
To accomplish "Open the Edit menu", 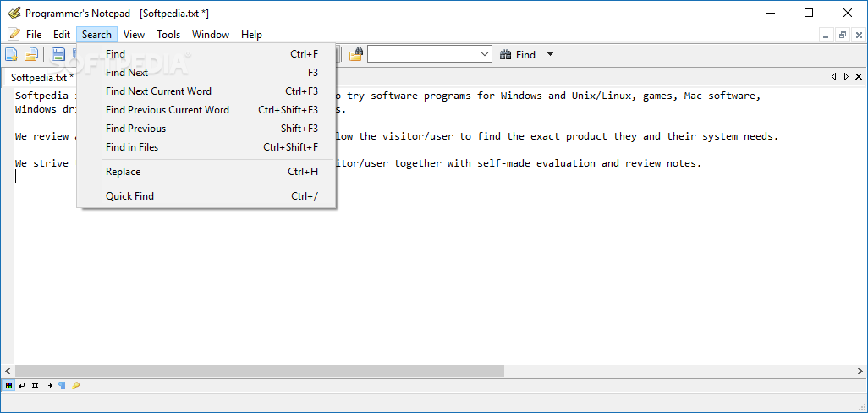I will pyautogui.click(x=62, y=35).
